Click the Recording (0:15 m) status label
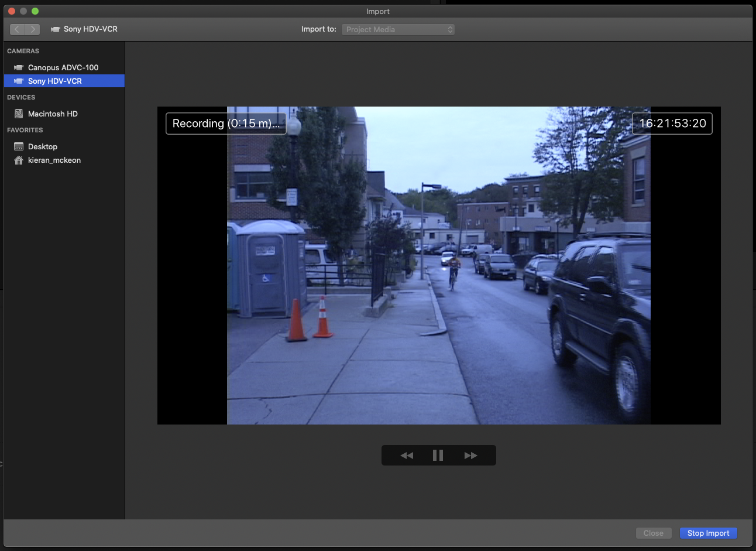This screenshot has height=551, width=756. click(226, 124)
